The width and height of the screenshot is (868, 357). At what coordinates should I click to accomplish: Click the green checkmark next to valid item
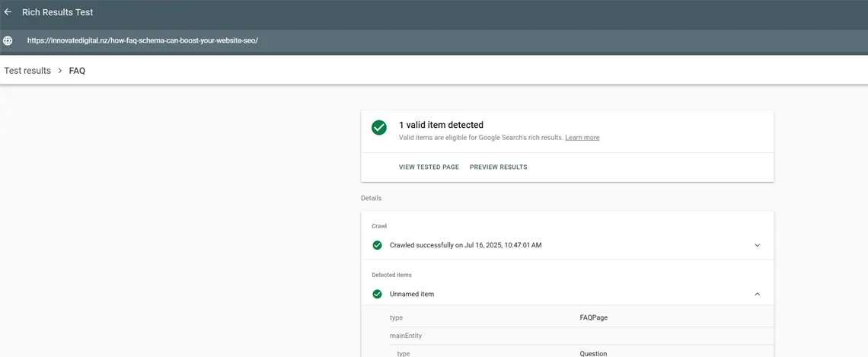(x=378, y=128)
